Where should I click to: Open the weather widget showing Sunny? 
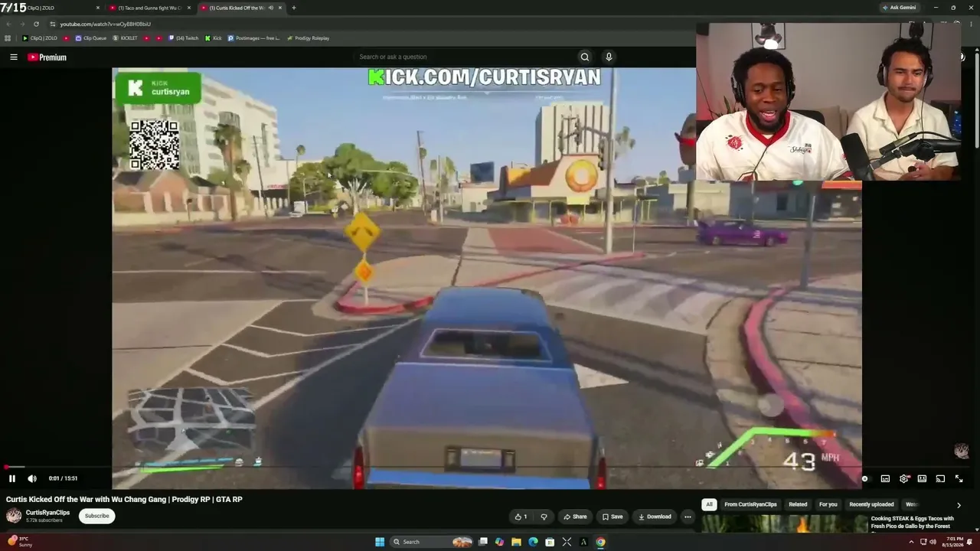(x=18, y=542)
